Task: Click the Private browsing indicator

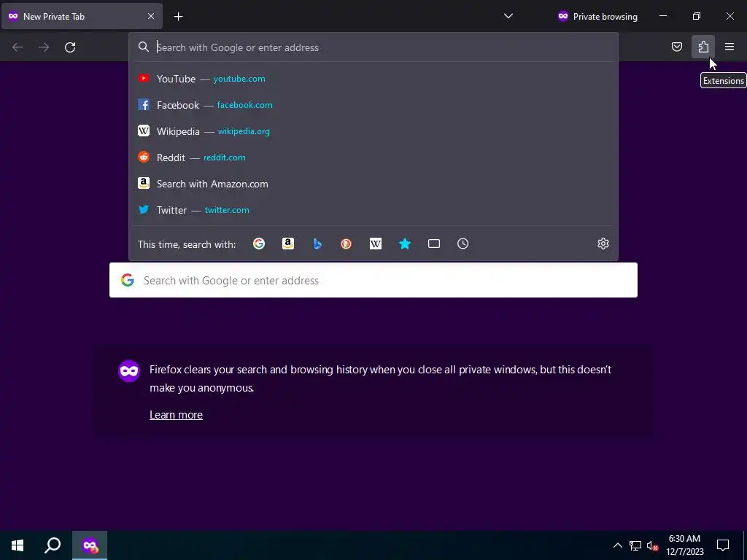Action: (x=597, y=16)
